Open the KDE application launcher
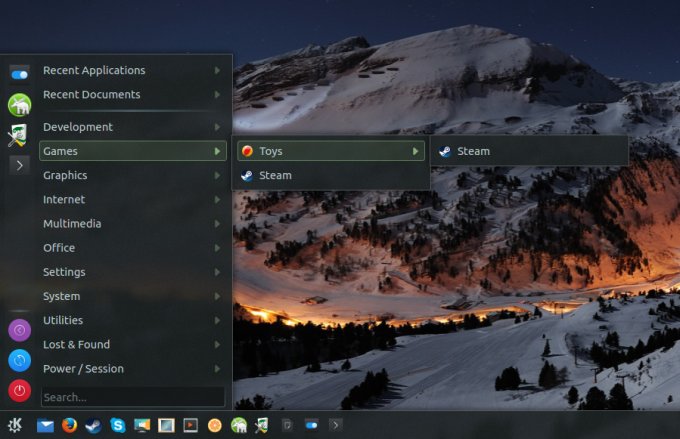This screenshot has width=680, height=439. coord(16,425)
